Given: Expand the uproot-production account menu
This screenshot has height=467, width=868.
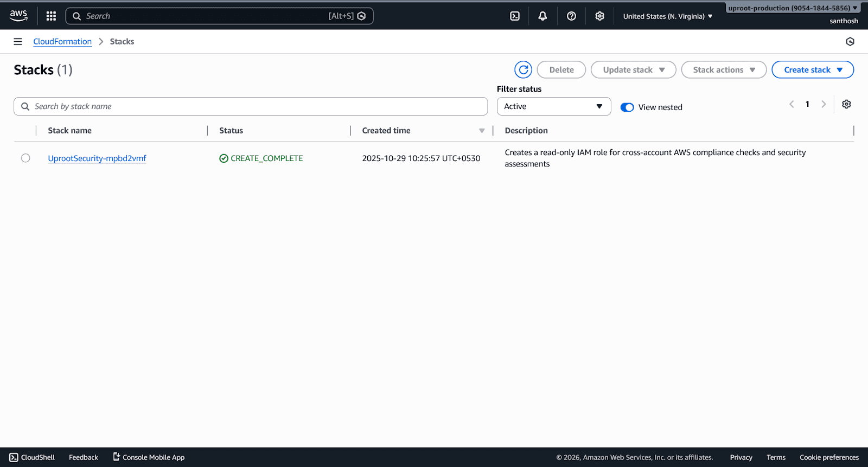Looking at the screenshot, I should [792, 8].
